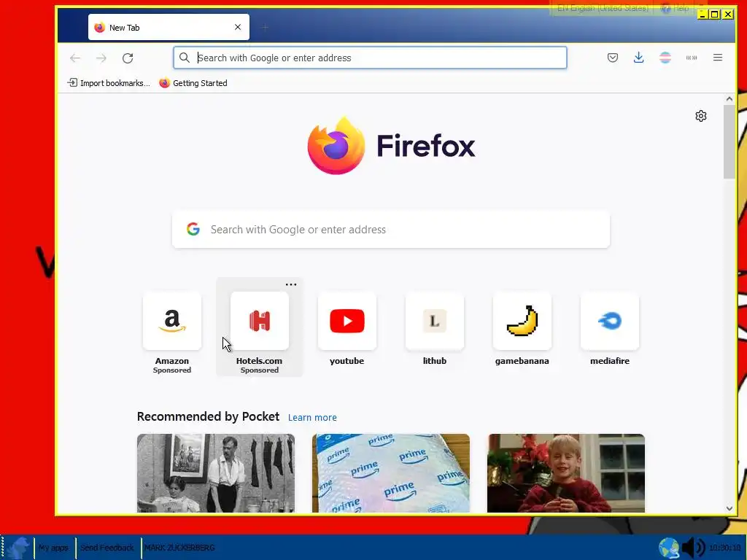Click the overflow icon beside the menu

692,58
